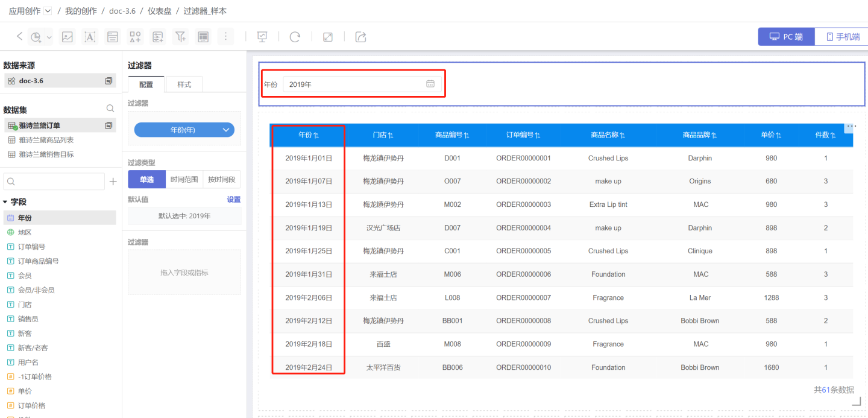Expand the 年份(年) filter dropdown
The image size is (868, 418).
pyautogui.click(x=226, y=130)
